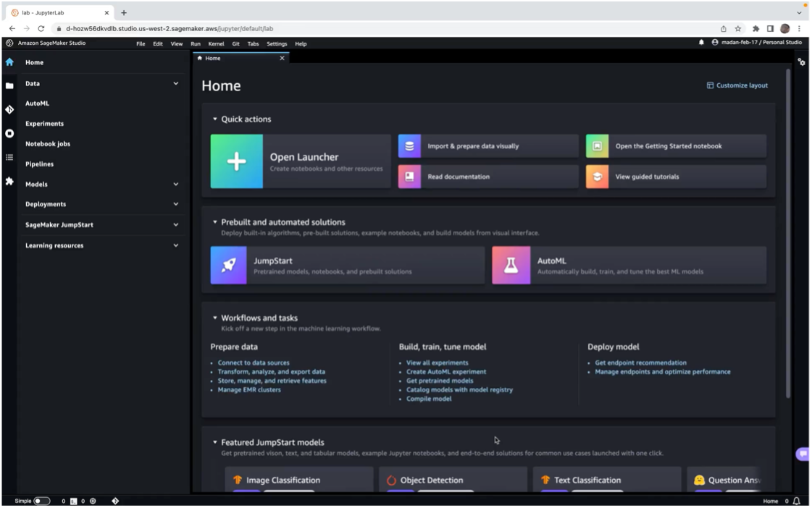Image resolution: width=812 pixels, height=508 pixels.
Task: Reload the page with browser refresh
Action: pyautogui.click(x=41, y=28)
